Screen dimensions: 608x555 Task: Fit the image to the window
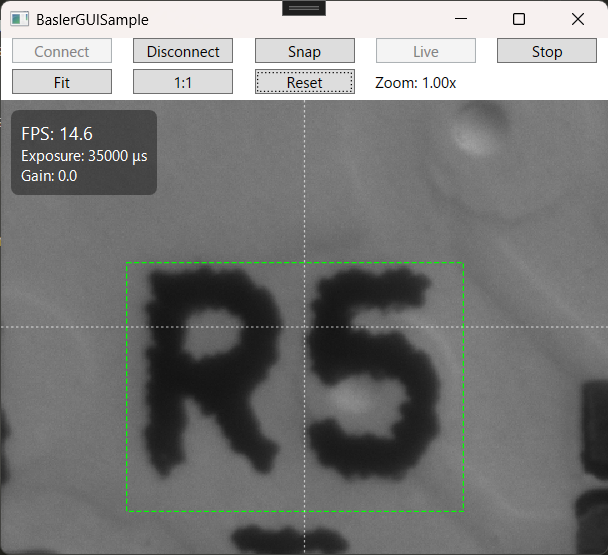(x=62, y=82)
